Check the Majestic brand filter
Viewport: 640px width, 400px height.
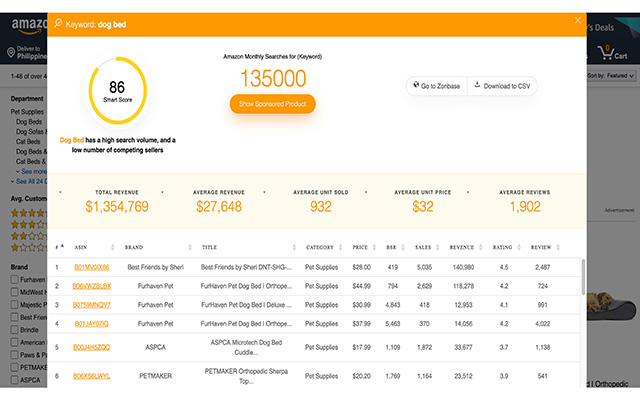click(x=14, y=304)
